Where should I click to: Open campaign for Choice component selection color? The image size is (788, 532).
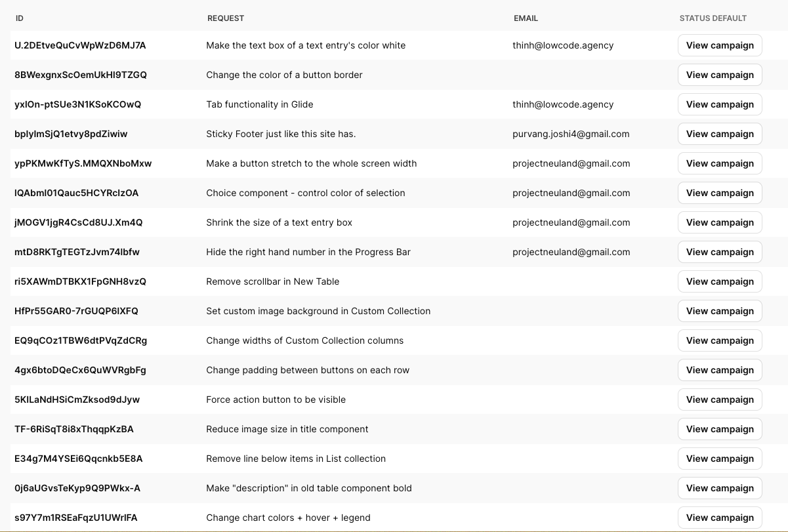pyautogui.click(x=720, y=193)
